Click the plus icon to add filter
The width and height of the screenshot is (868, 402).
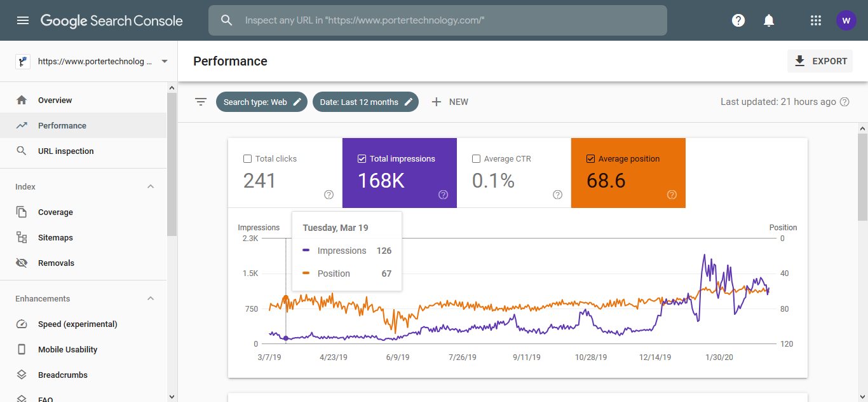coord(436,102)
